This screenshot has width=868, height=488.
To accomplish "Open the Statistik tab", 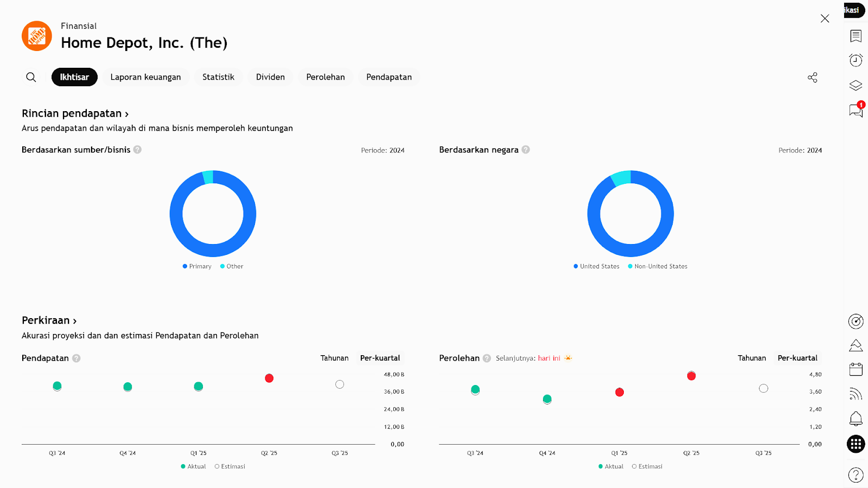I will pos(218,77).
